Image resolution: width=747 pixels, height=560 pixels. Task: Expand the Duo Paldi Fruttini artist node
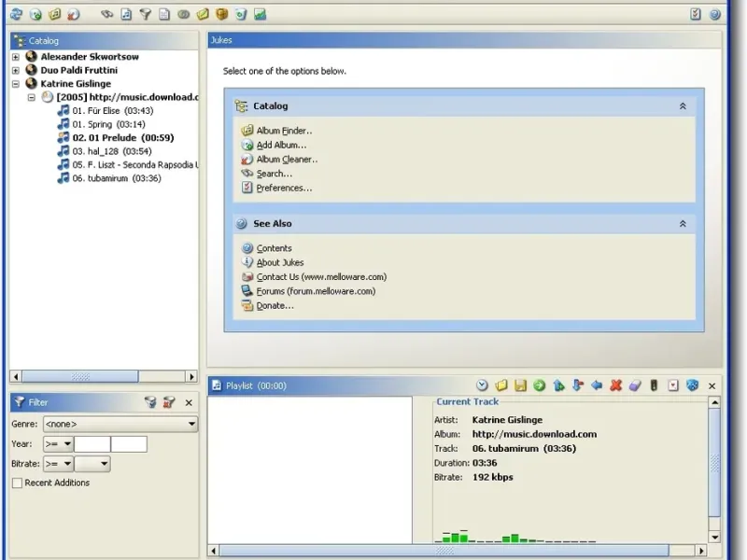click(16, 71)
